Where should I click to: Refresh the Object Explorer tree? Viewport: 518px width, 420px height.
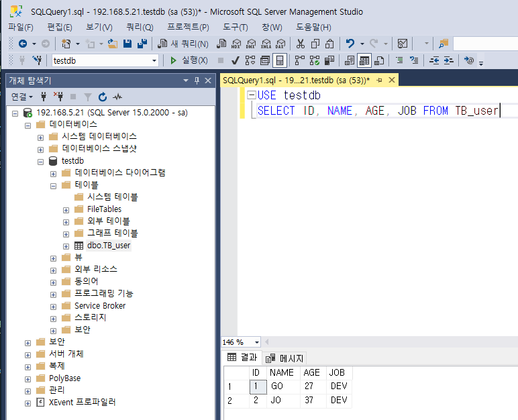click(x=103, y=97)
